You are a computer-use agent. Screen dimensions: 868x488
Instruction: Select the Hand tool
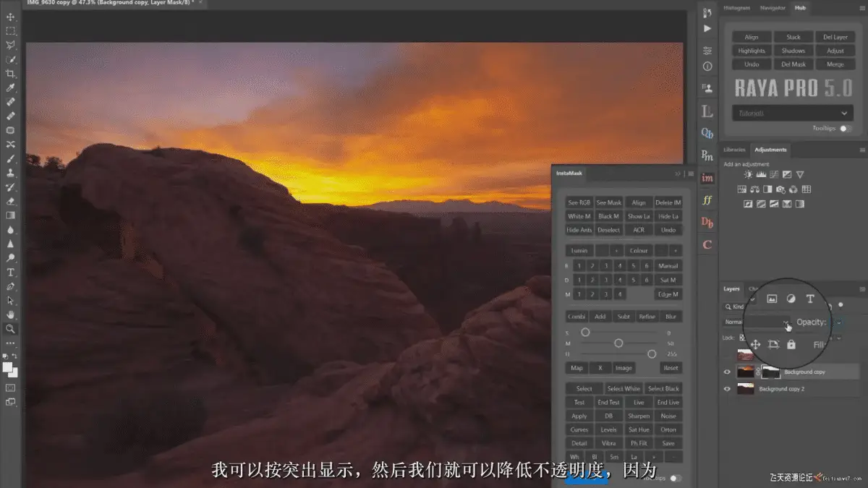click(x=10, y=314)
